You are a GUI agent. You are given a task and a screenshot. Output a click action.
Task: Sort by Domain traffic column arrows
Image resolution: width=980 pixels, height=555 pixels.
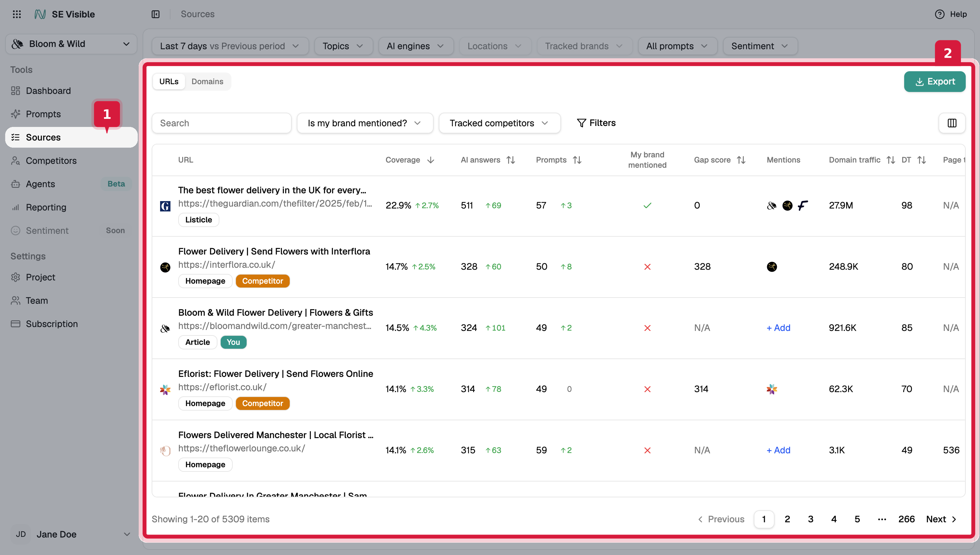click(x=891, y=160)
